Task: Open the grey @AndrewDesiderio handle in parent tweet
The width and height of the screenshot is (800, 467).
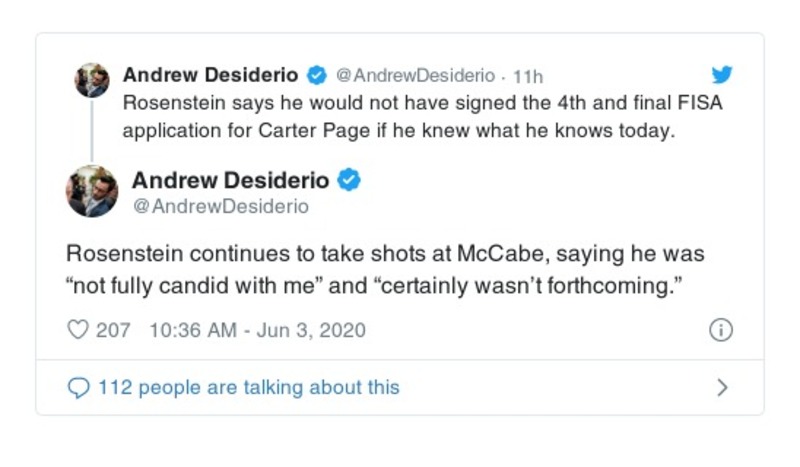Action: pyautogui.click(x=415, y=75)
